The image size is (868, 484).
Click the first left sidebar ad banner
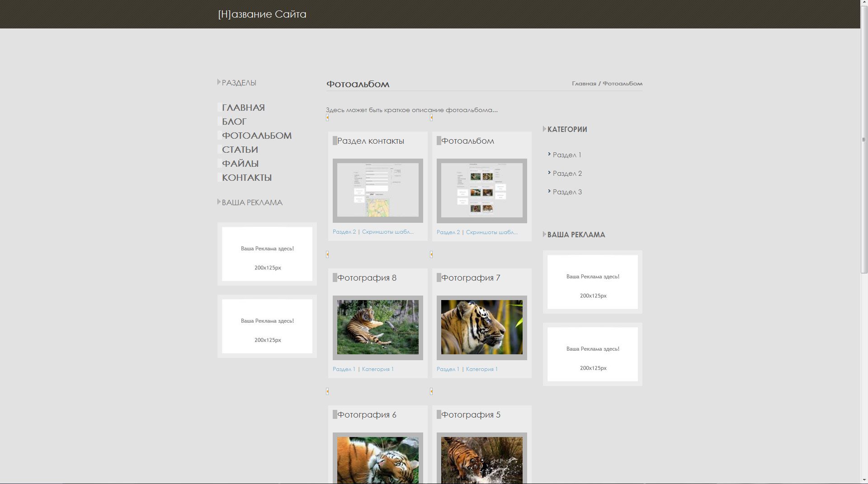(267, 254)
